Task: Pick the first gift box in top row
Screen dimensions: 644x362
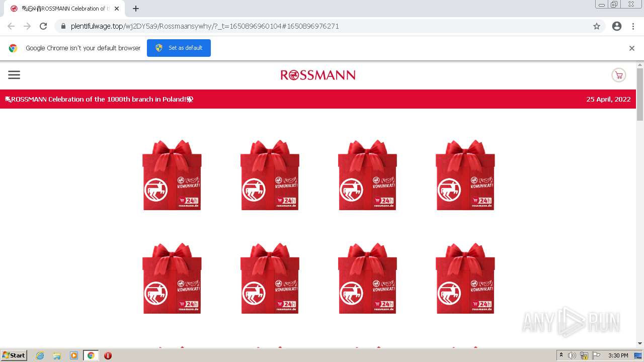Action: [172, 175]
